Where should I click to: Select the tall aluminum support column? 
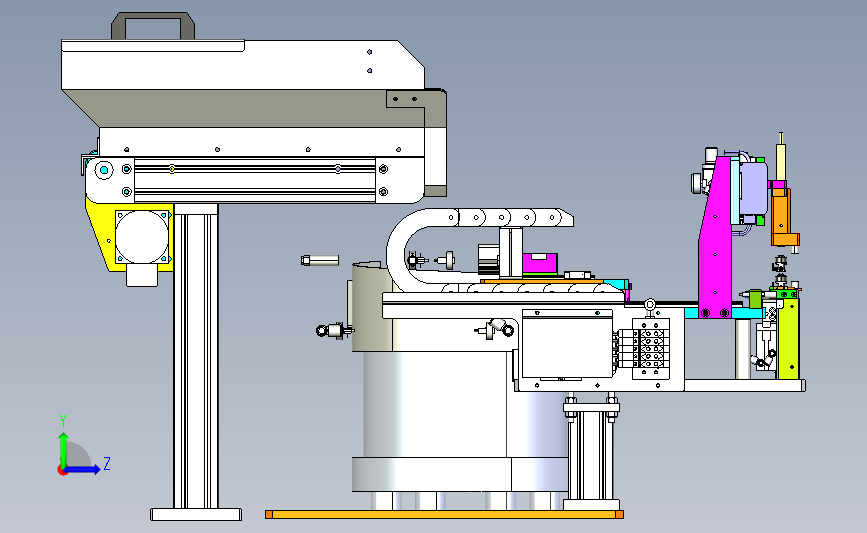pos(196,357)
